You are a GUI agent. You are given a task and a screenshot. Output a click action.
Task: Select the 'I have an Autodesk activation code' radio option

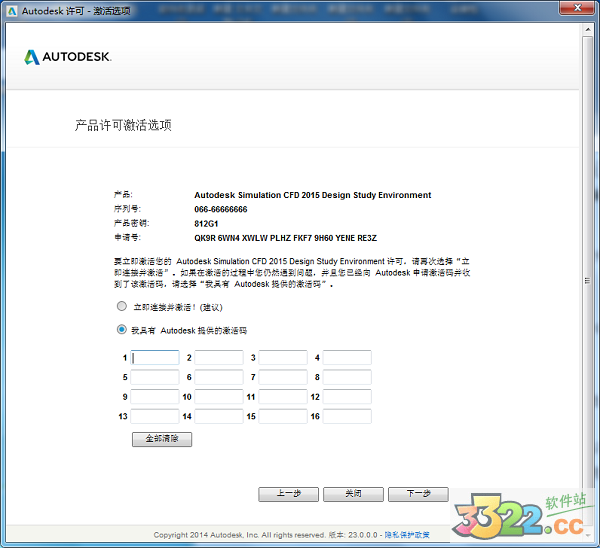coord(122,329)
